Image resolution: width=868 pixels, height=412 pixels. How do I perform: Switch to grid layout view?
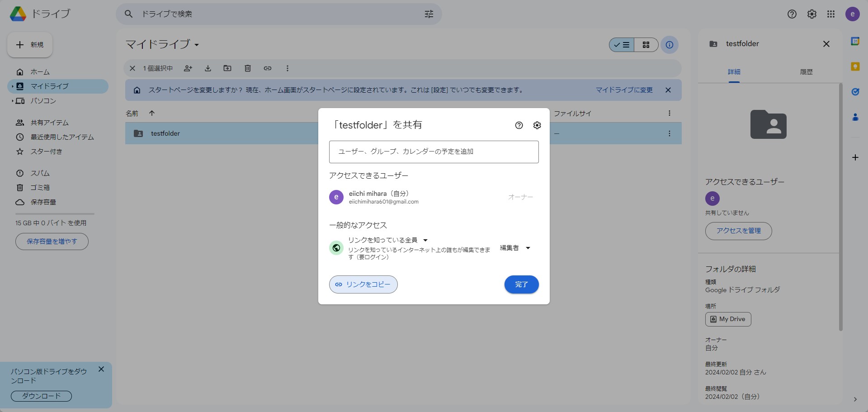coord(646,45)
